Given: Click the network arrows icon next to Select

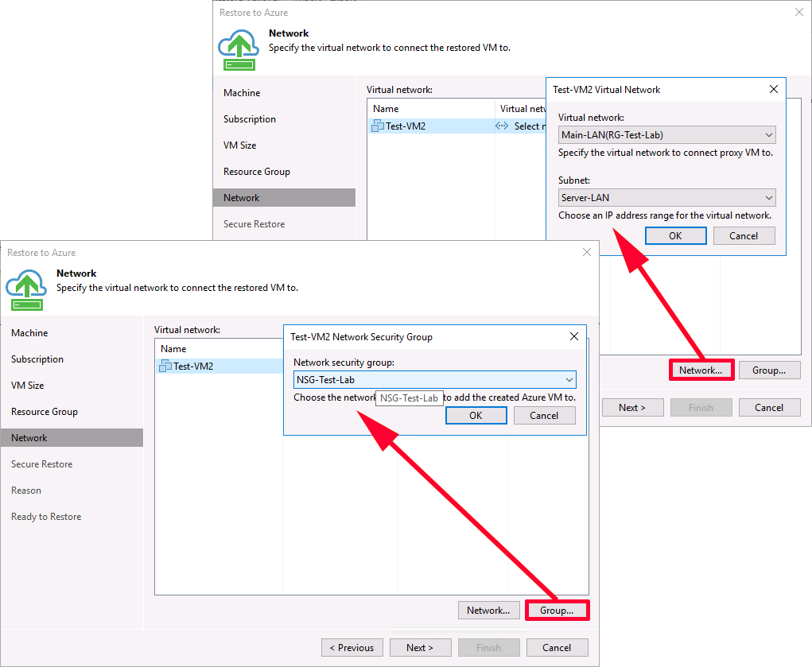Looking at the screenshot, I should tap(502, 126).
